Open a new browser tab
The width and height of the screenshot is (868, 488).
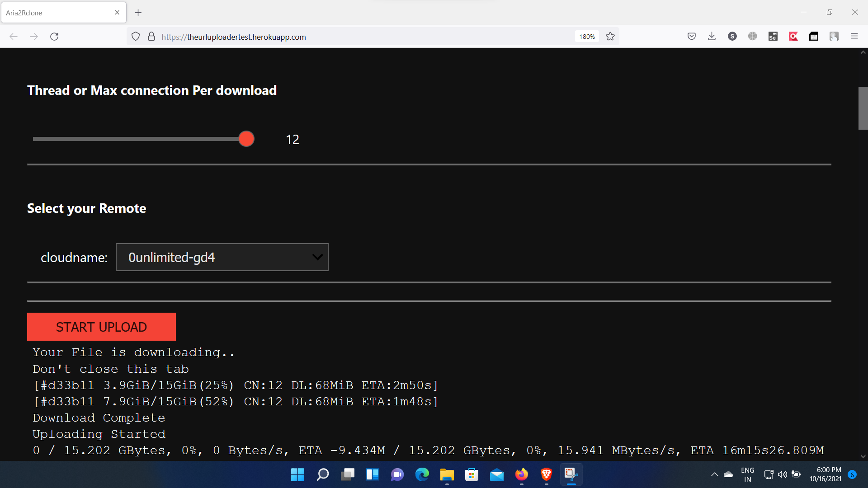pos(138,13)
